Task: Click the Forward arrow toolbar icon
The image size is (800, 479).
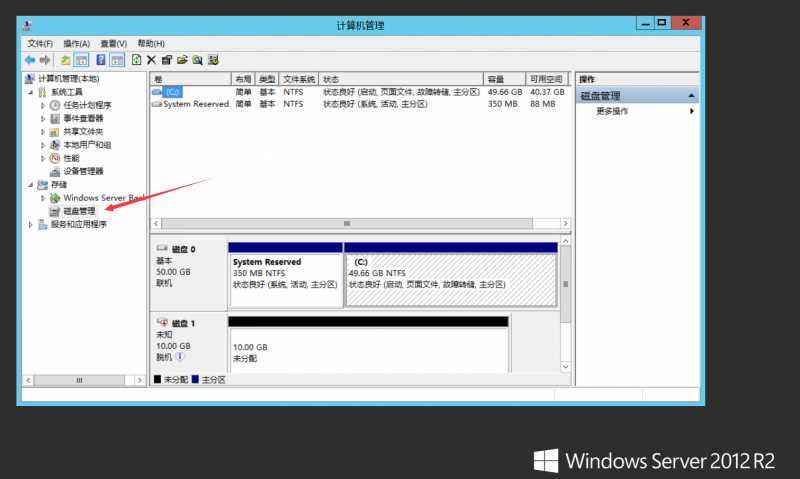Action: point(45,60)
